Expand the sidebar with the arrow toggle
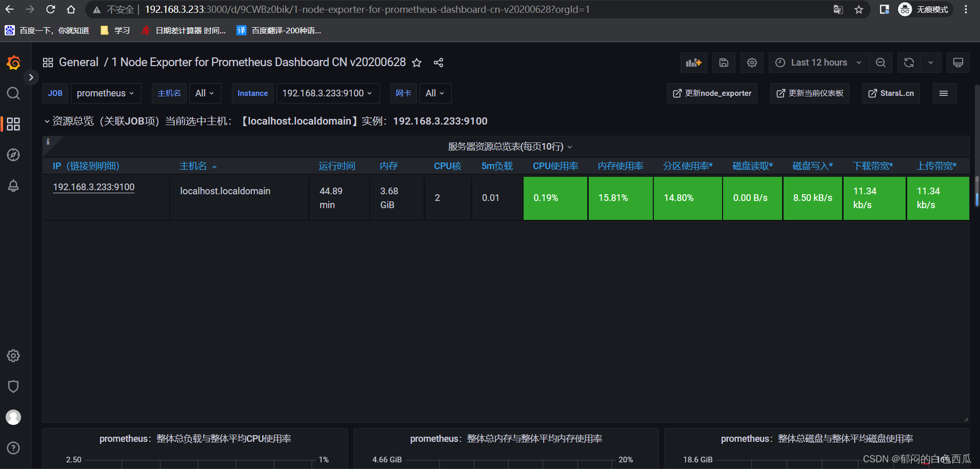Screen dimensions: 980x469 pyautogui.click(x=31, y=77)
